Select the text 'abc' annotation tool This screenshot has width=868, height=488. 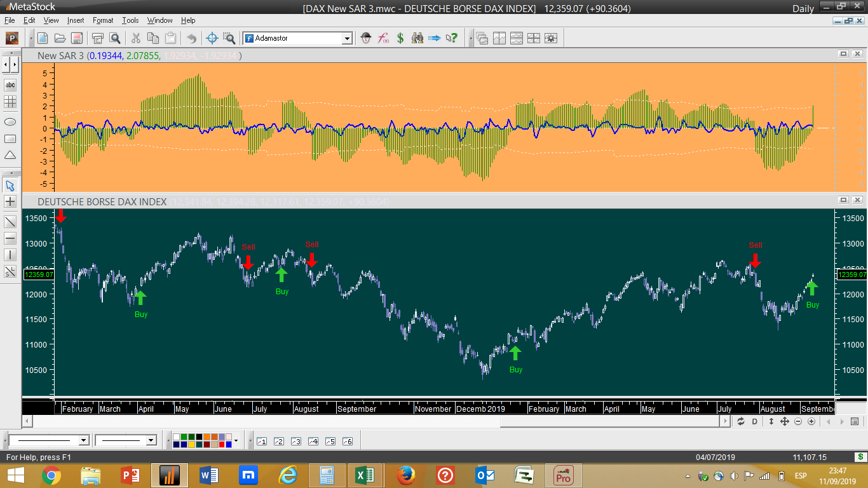(10, 85)
